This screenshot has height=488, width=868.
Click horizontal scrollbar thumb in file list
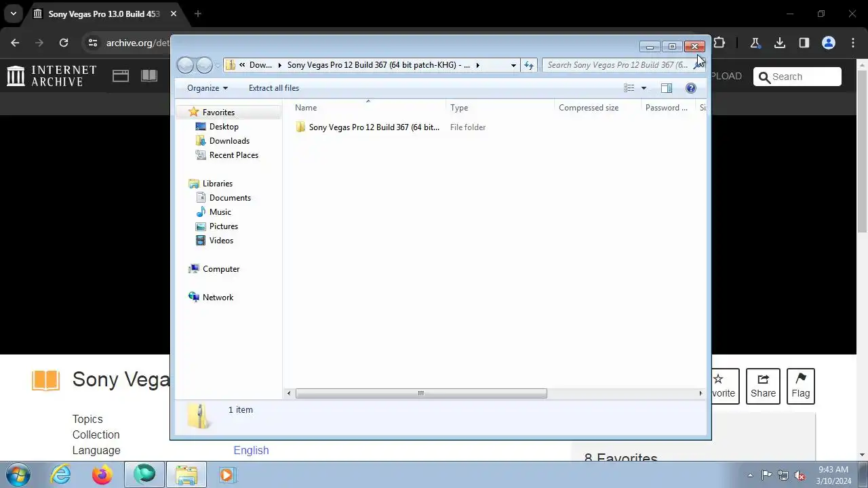421,393
